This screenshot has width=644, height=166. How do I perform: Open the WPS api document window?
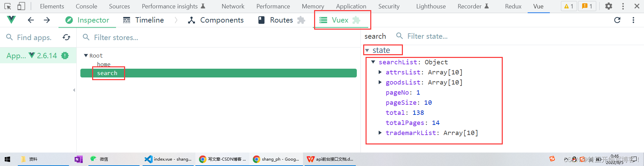(x=330, y=159)
